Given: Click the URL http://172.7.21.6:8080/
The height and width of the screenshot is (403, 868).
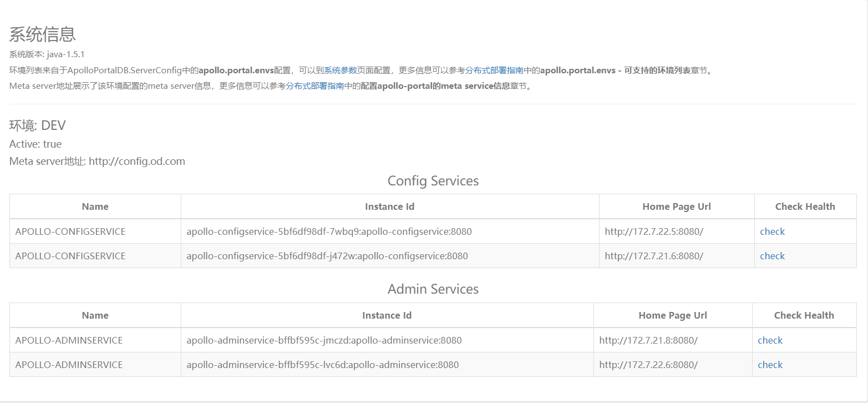Looking at the screenshot, I should point(654,256).
